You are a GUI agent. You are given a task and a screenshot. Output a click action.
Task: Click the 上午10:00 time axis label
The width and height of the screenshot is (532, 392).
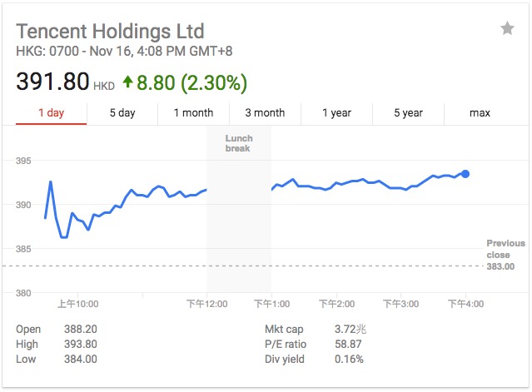click(x=78, y=305)
